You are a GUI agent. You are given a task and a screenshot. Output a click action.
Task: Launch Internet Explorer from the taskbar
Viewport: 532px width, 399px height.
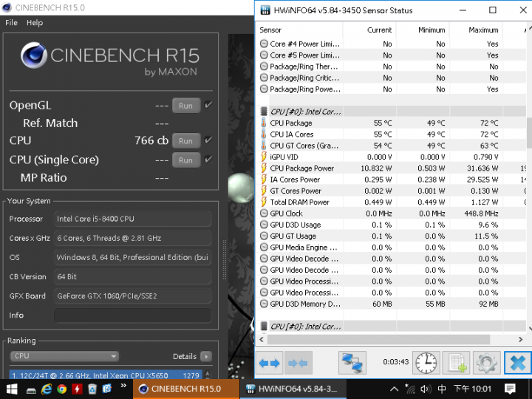click(46, 389)
